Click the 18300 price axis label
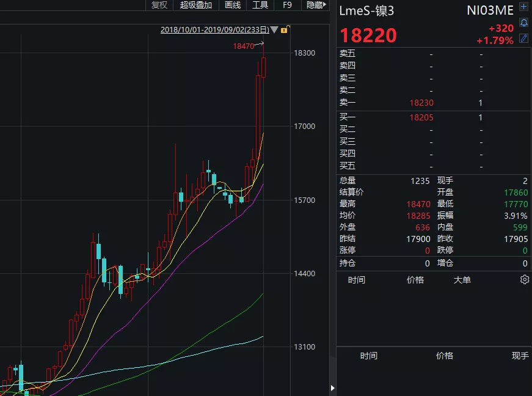This screenshot has width=532, height=396. pos(304,53)
